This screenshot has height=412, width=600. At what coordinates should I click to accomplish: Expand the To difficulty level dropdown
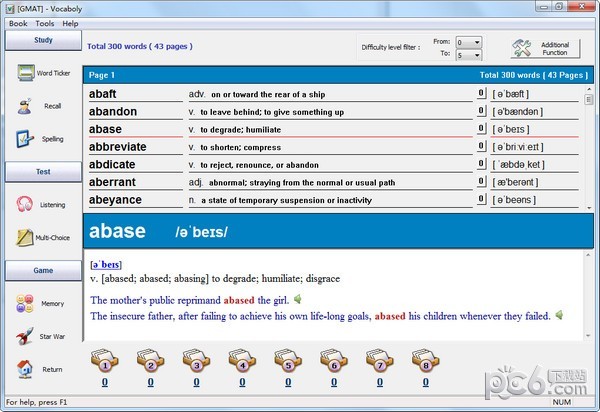tap(477, 55)
